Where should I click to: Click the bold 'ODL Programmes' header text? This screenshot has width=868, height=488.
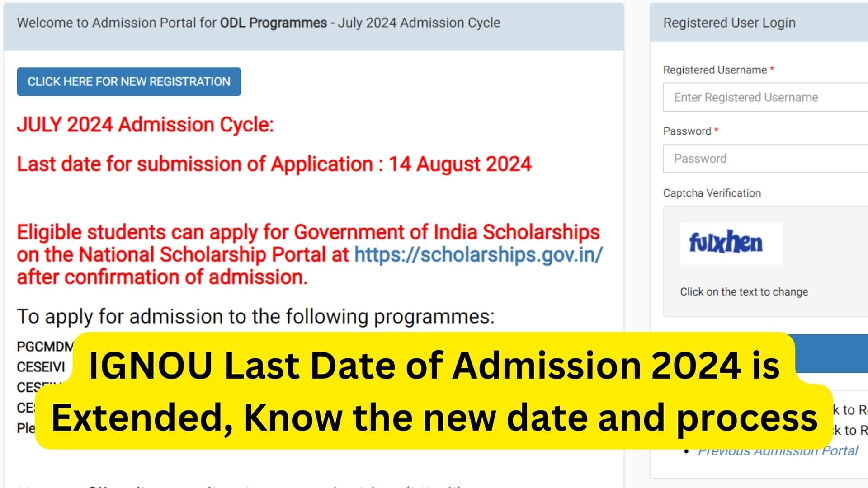click(x=273, y=23)
